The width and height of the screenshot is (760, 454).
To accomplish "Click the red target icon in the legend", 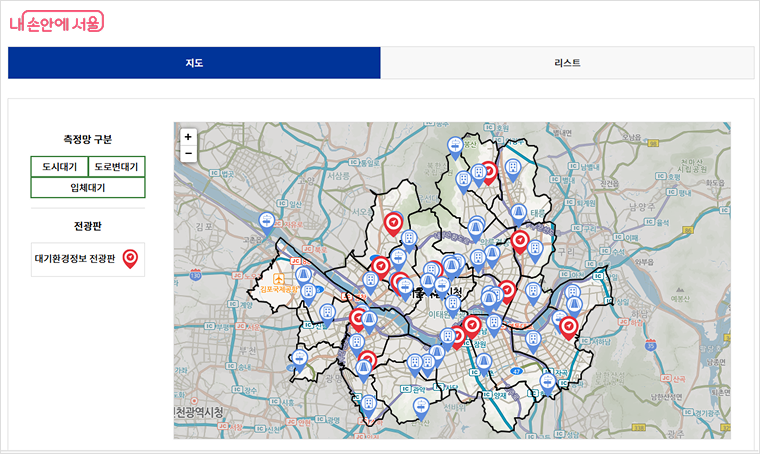I will (130, 259).
